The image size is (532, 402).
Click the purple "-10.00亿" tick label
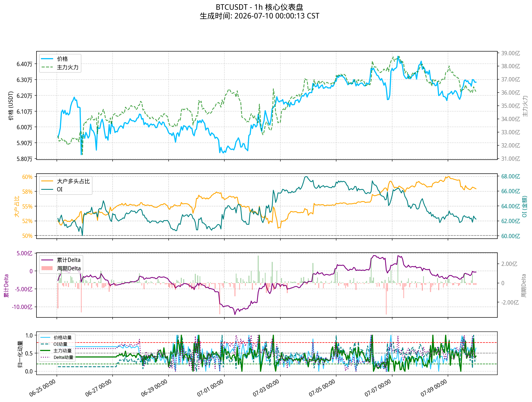click(22, 307)
